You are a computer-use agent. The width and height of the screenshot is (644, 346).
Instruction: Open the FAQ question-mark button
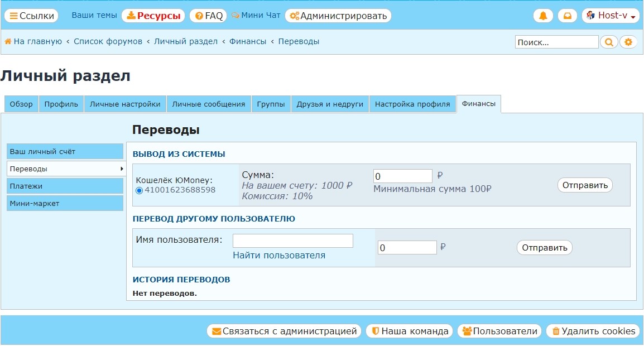click(208, 16)
